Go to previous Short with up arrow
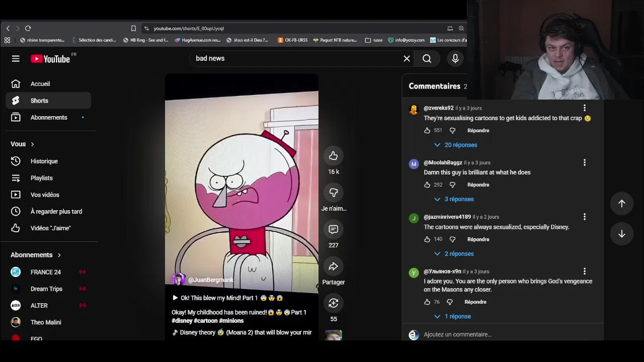 (x=622, y=204)
